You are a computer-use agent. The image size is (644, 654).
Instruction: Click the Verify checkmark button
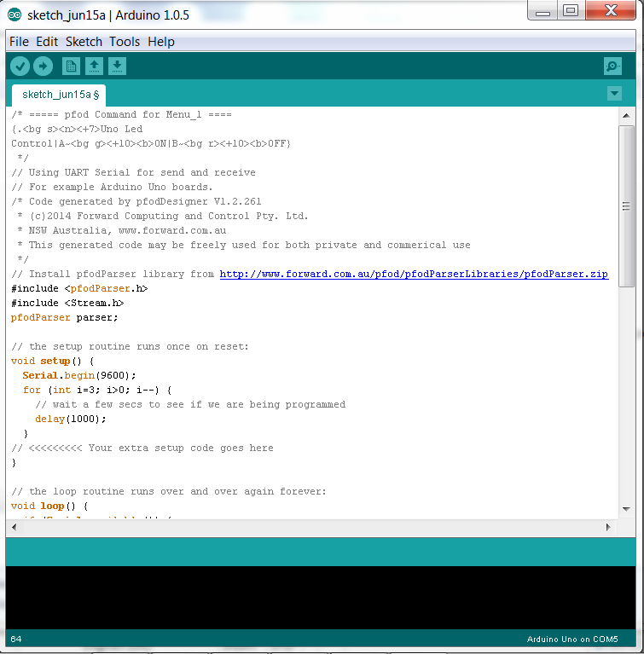click(20, 67)
